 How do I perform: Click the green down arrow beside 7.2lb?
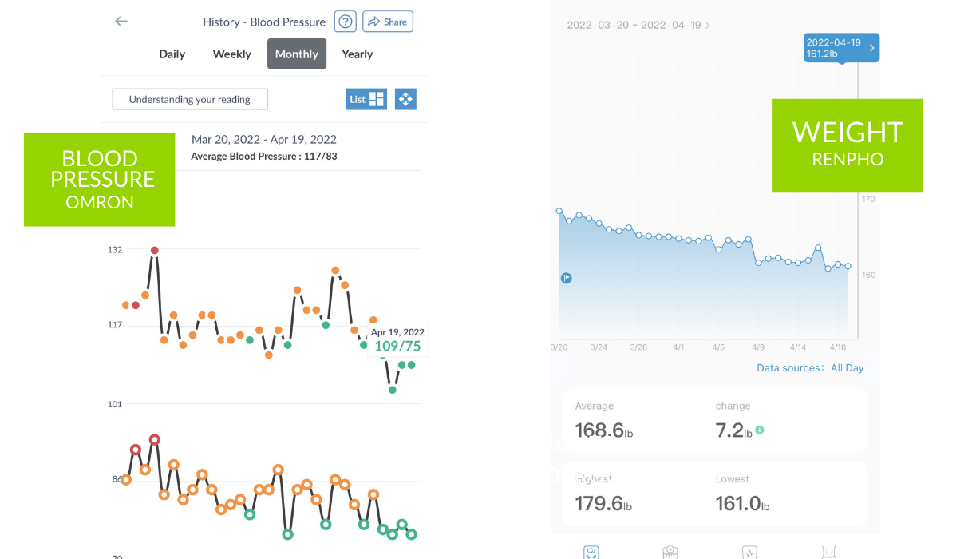[760, 430]
